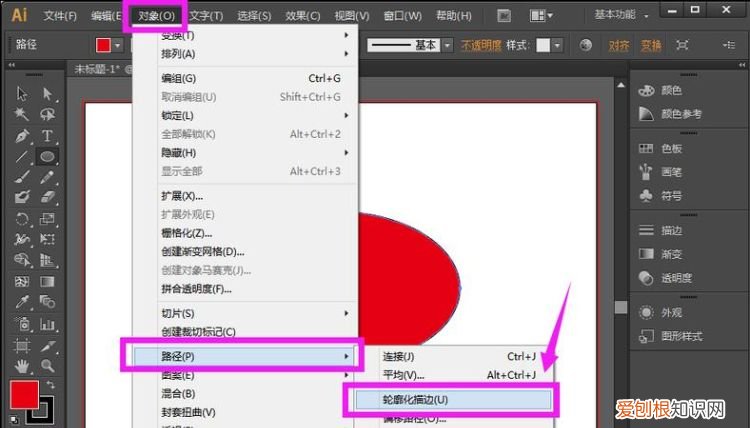Select the Artboard tool
Screen dimensions: 750x428
point(22,345)
